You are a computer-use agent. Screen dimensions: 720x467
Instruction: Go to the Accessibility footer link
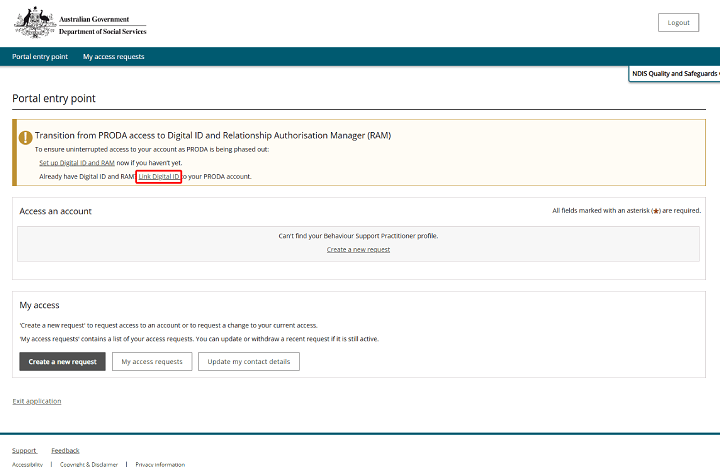pos(27,464)
